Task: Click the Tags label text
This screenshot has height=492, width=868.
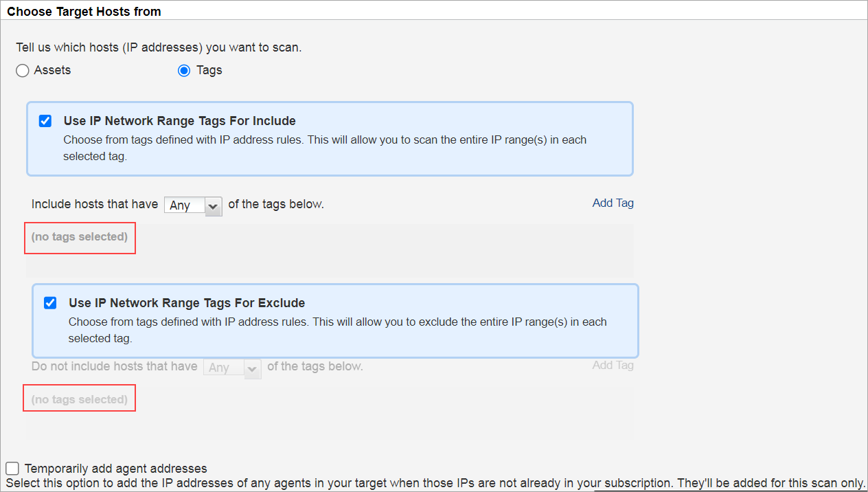Action: 209,70
